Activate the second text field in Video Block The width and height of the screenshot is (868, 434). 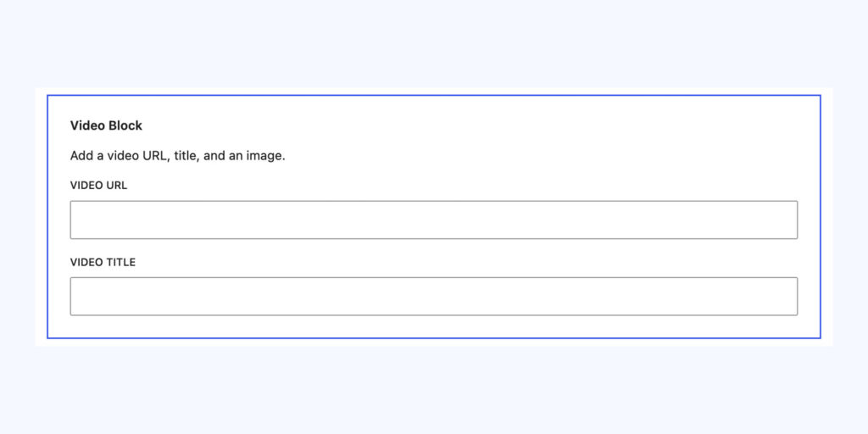(x=433, y=296)
